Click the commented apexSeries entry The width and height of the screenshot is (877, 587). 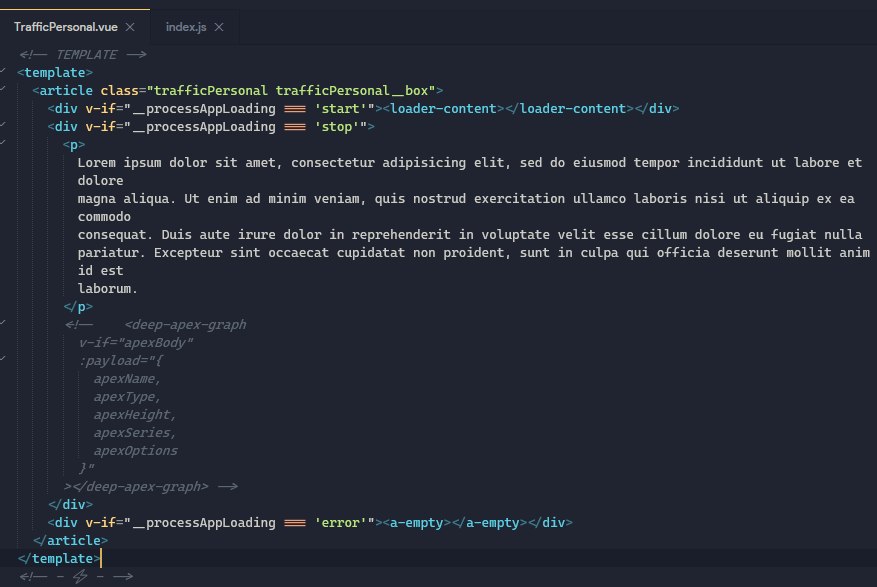[134, 432]
